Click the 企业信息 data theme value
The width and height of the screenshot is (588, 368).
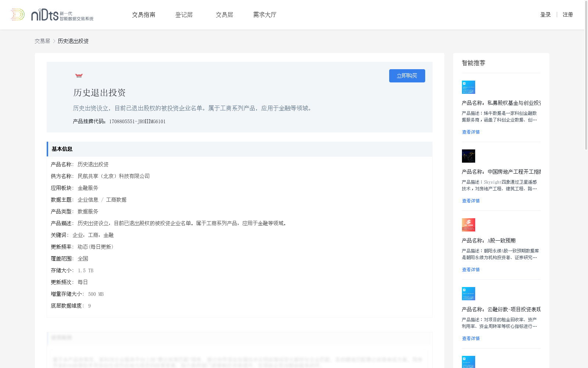(x=88, y=200)
